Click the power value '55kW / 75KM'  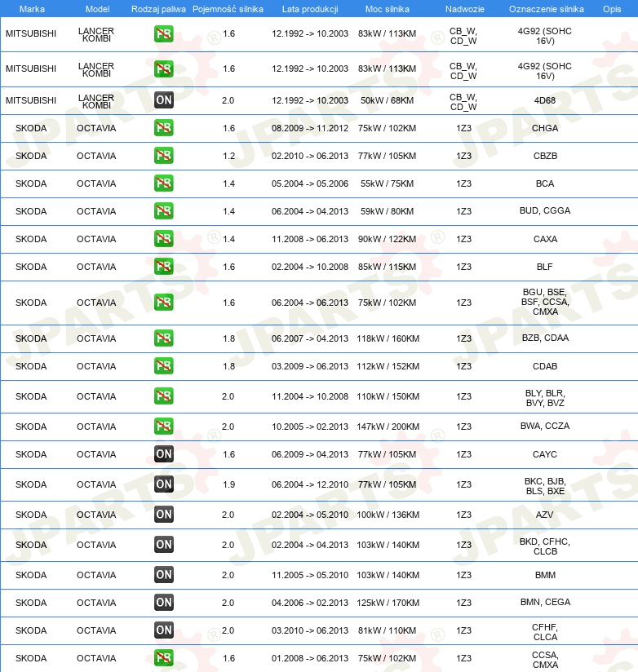pos(388,183)
